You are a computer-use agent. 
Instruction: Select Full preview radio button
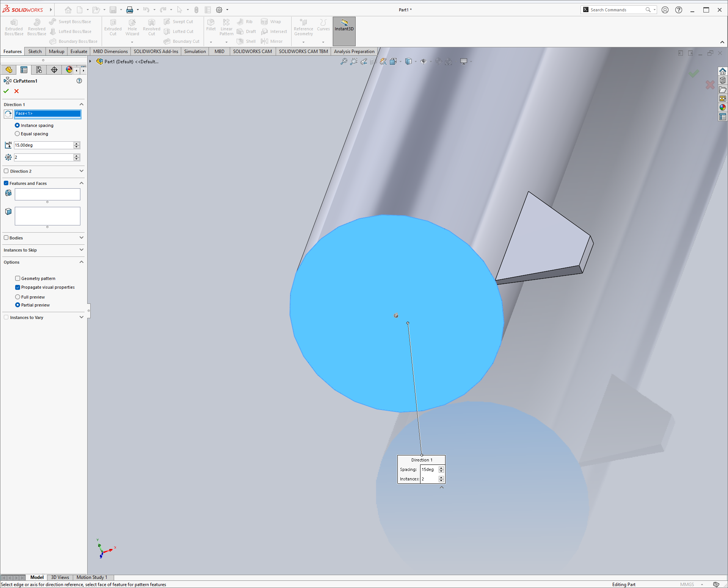17,297
